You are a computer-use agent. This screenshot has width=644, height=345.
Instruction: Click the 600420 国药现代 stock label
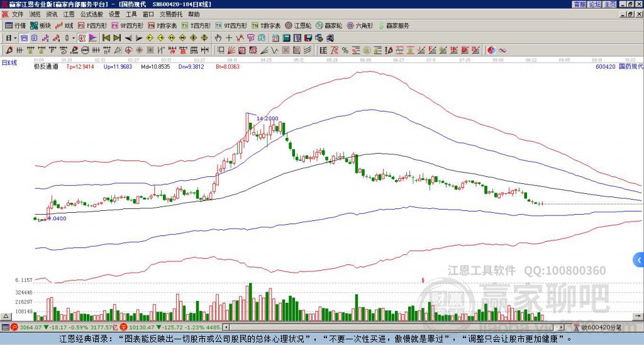tap(619, 67)
